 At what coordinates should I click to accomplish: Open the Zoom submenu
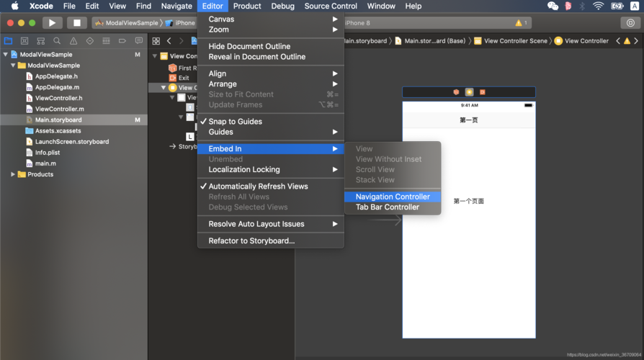[271, 30]
